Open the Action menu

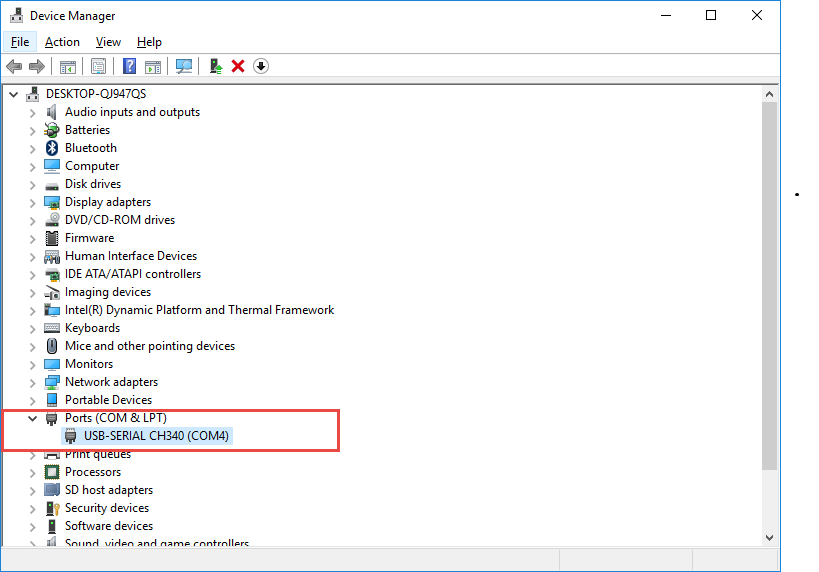(62, 42)
